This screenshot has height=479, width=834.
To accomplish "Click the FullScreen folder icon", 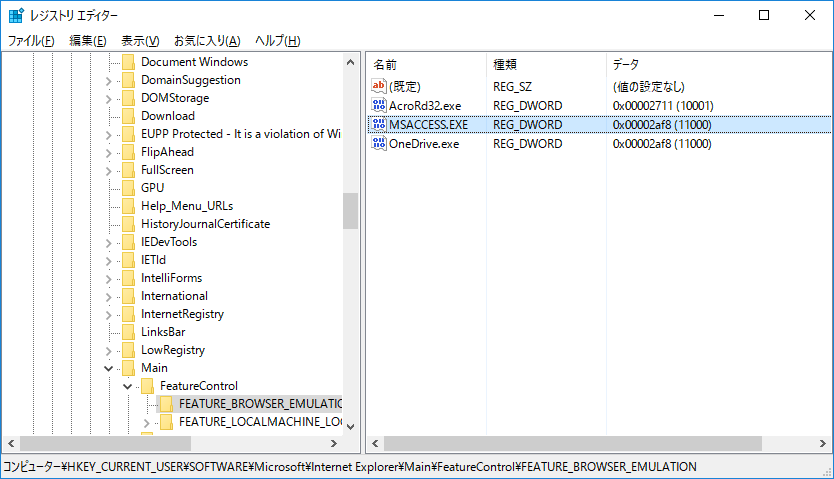I will 128,170.
